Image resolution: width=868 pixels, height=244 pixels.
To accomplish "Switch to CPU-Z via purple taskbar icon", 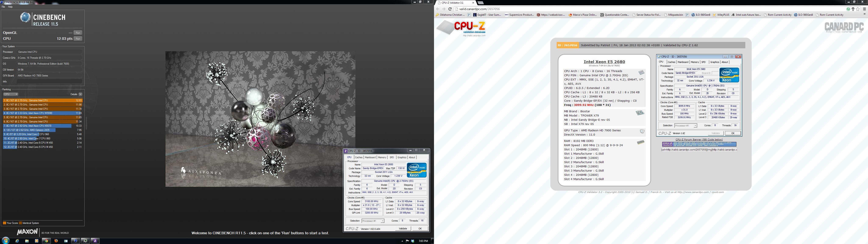I will [95, 241].
